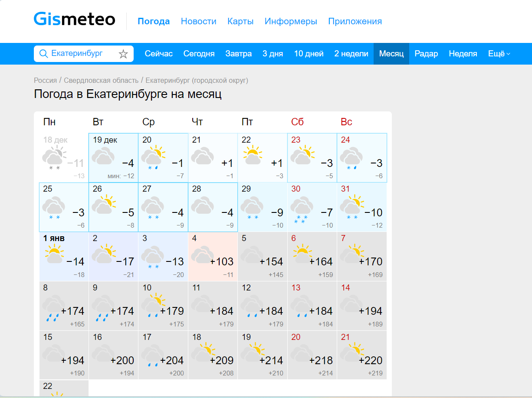This screenshot has width=532, height=398.
Task: Click the rain icon on 8 January
Action: point(54,308)
